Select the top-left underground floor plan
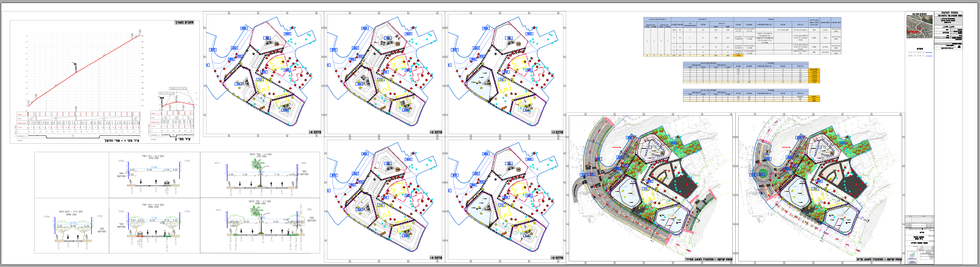980x267 pixels. point(262,73)
